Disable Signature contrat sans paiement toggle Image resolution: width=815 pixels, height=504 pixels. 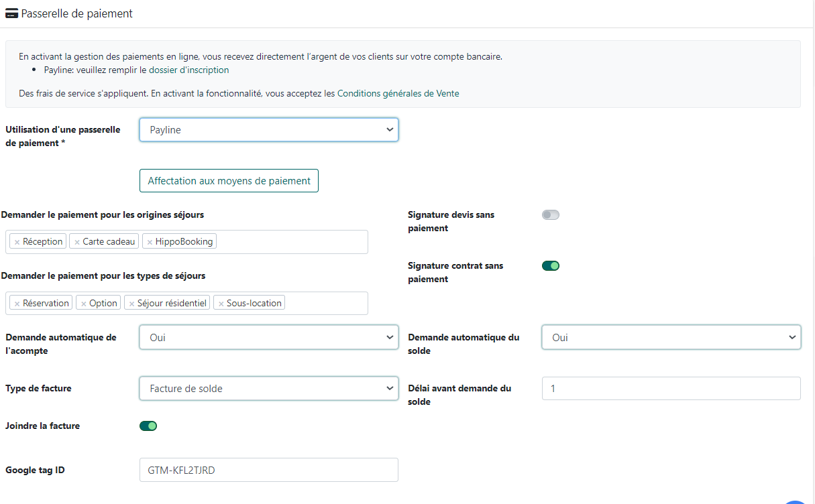pyautogui.click(x=550, y=266)
